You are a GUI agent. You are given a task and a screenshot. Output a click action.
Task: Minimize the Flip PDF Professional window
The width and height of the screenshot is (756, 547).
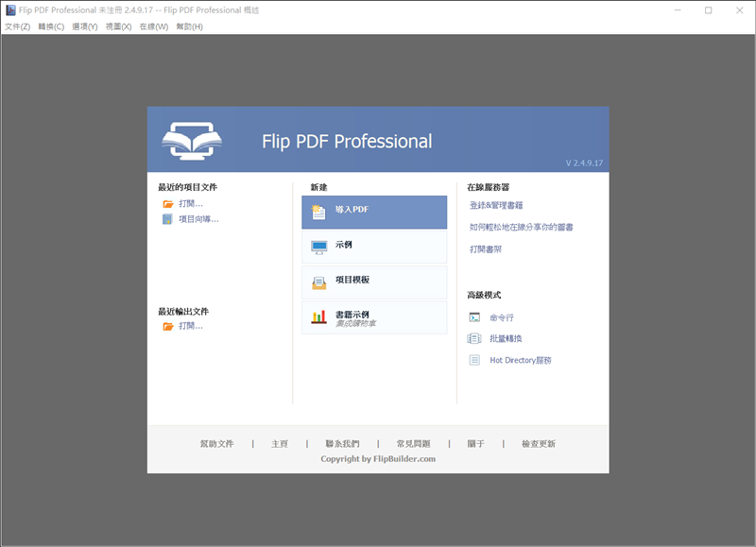pos(678,10)
